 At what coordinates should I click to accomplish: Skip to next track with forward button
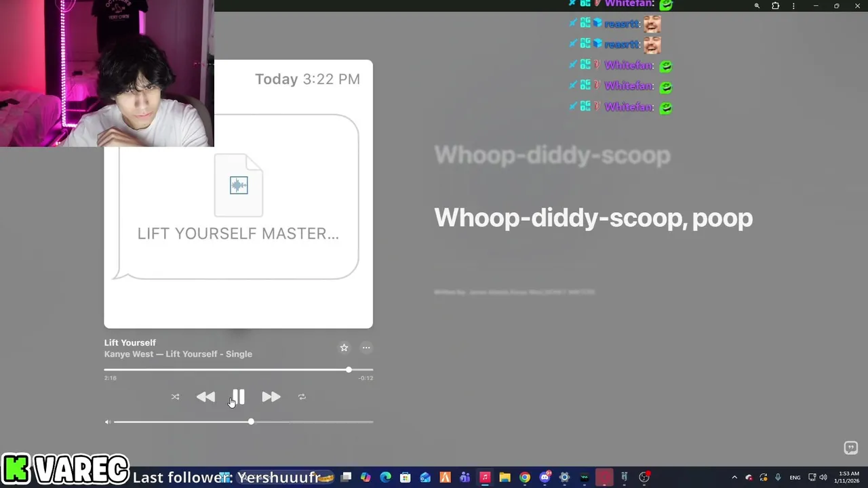pos(271,396)
